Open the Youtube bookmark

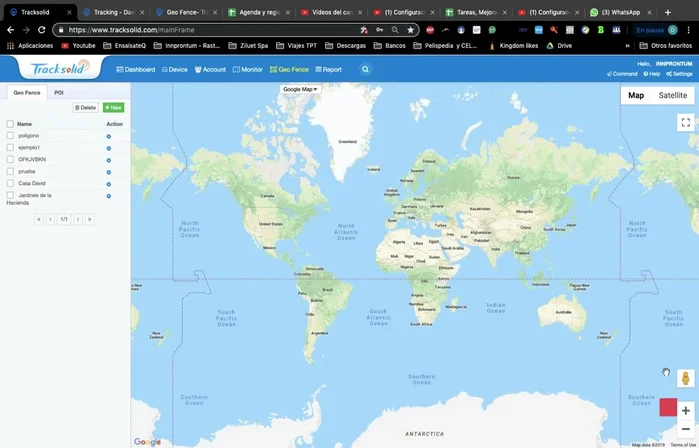pos(78,45)
